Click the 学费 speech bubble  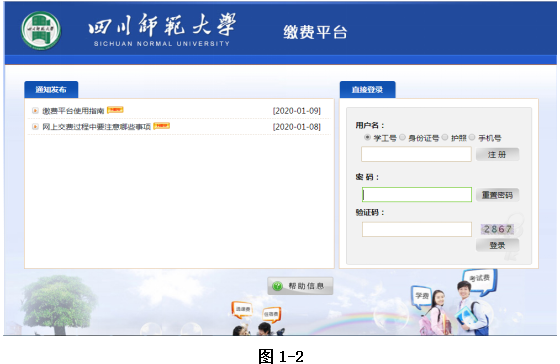(x=421, y=296)
